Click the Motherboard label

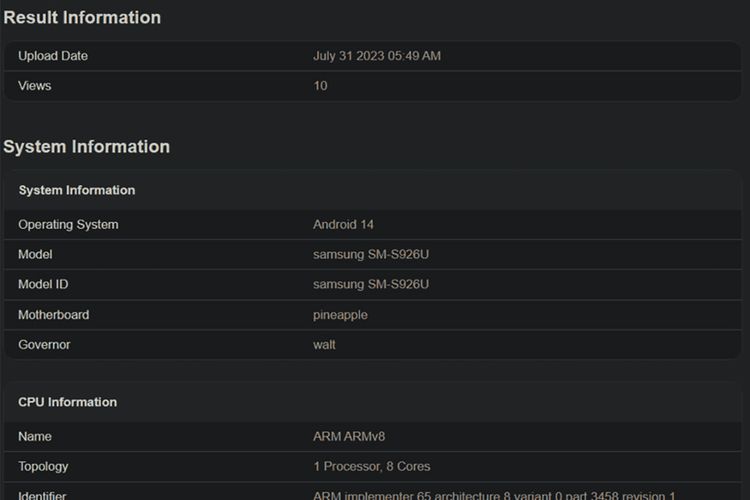click(54, 315)
